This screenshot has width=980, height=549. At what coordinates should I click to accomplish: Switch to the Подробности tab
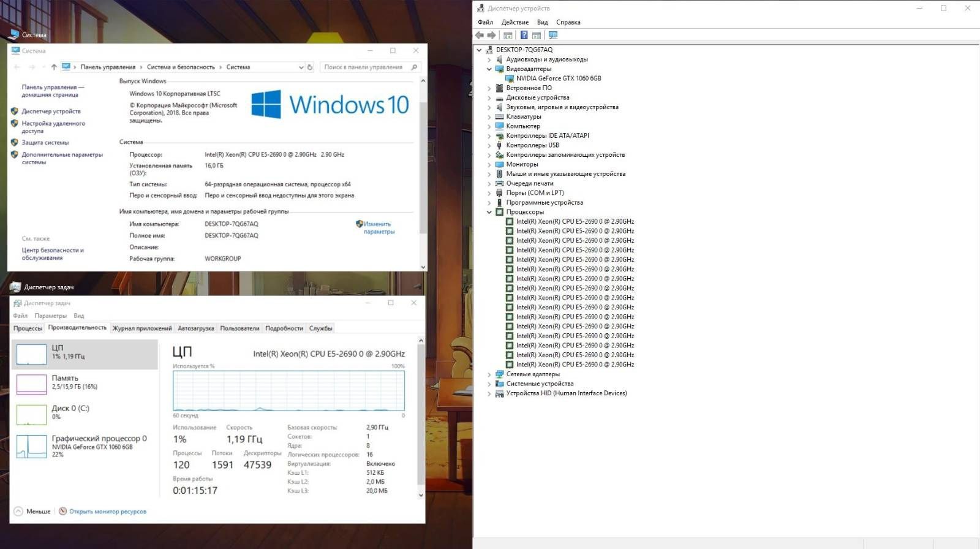point(284,328)
